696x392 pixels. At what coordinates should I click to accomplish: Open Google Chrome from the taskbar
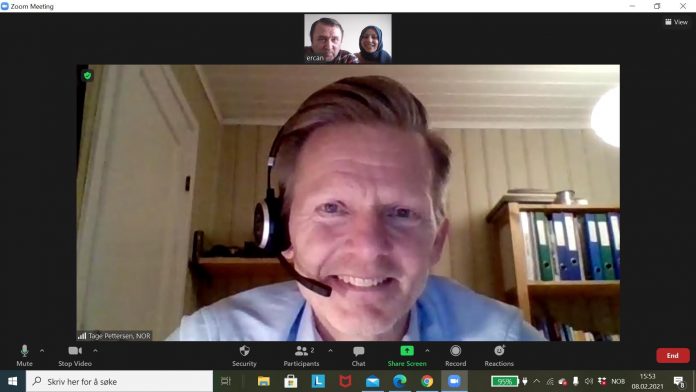point(427,381)
